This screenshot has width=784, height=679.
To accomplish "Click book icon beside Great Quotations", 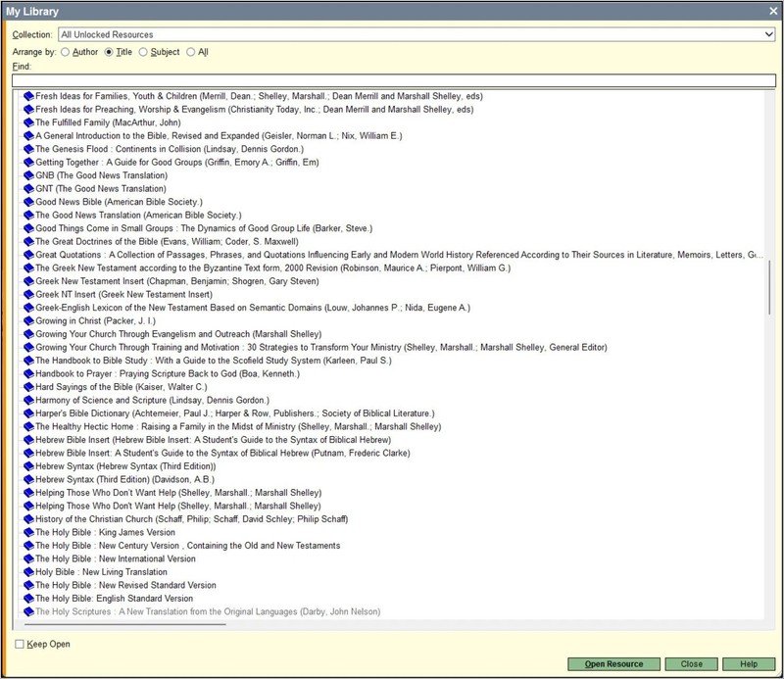I will click(28, 255).
